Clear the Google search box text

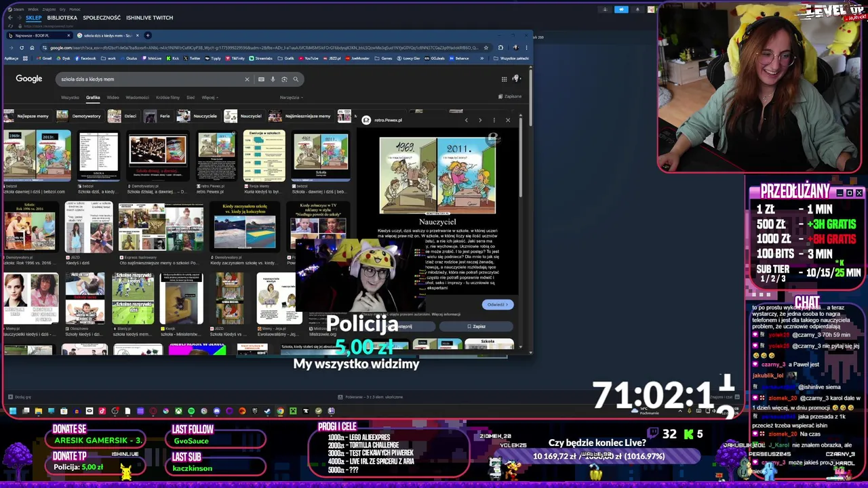[247, 79]
